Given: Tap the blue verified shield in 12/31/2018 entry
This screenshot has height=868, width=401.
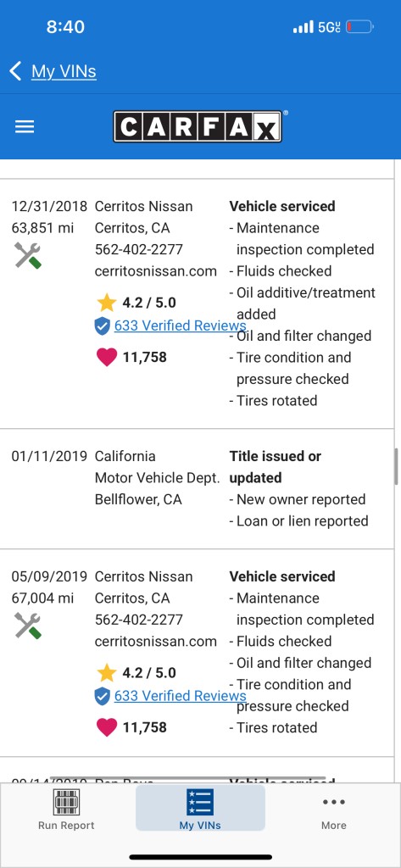Looking at the screenshot, I should 103,326.
